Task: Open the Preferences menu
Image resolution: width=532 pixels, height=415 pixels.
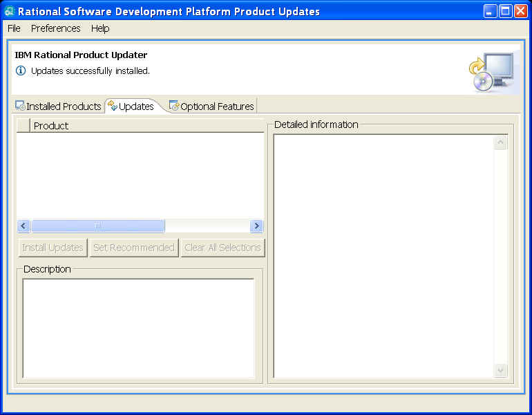Action: click(x=56, y=28)
